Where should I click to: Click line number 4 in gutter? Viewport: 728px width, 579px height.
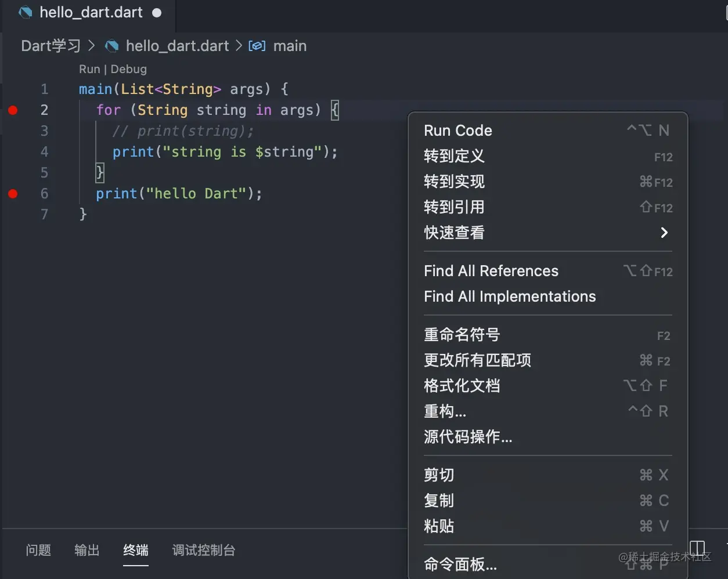(45, 152)
